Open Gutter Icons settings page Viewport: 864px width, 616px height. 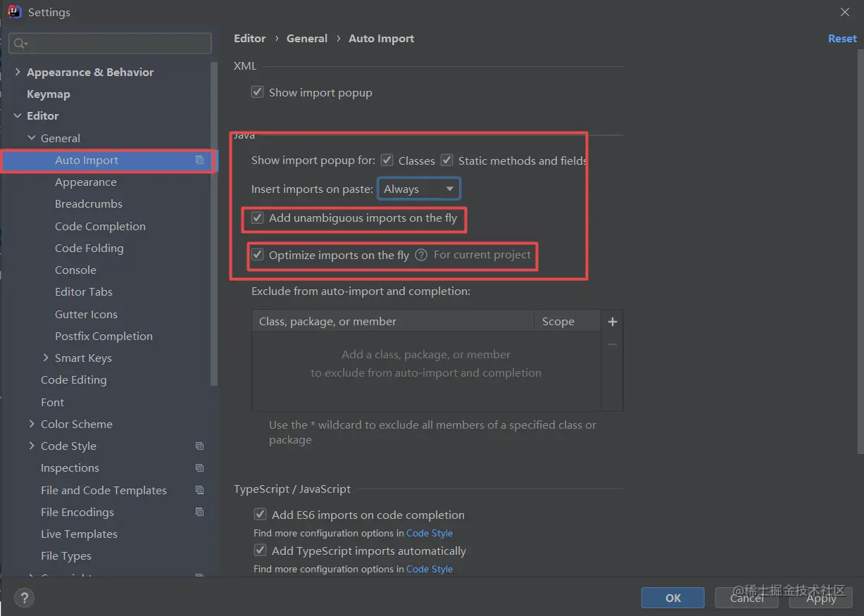[86, 315]
